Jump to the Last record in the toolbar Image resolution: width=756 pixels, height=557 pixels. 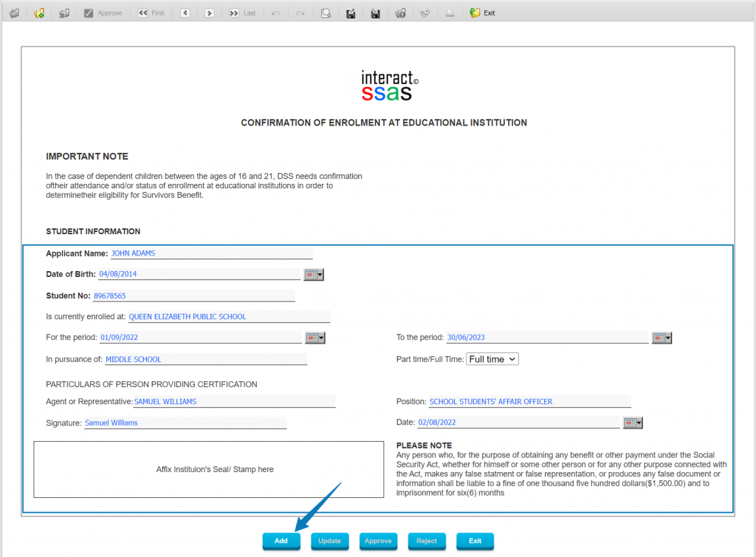coord(242,13)
